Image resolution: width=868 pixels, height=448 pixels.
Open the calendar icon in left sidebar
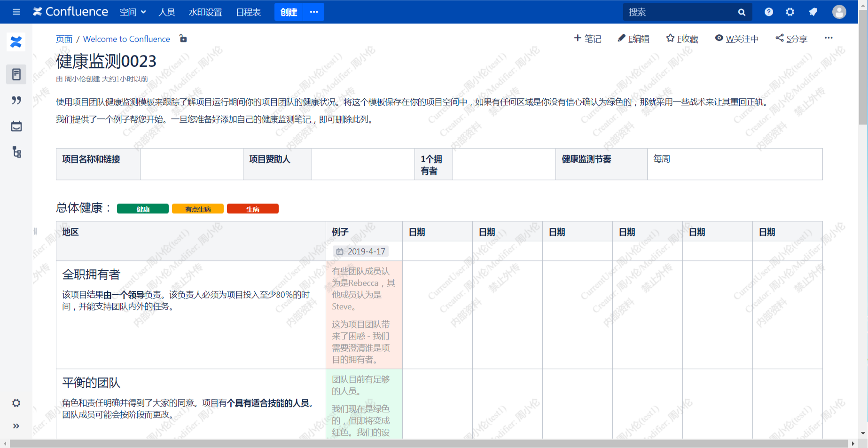tap(16, 126)
